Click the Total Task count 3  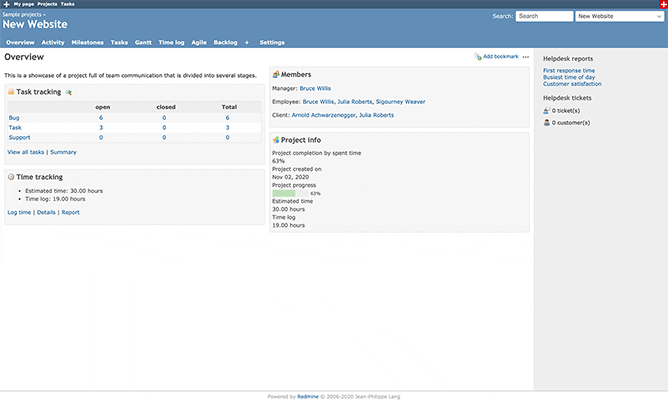[x=227, y=128]
